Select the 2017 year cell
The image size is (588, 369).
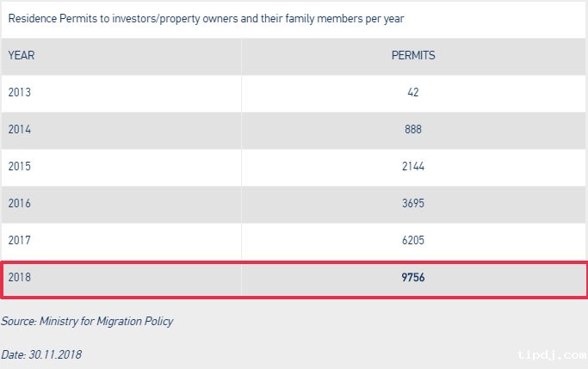(x=19, y=242)
